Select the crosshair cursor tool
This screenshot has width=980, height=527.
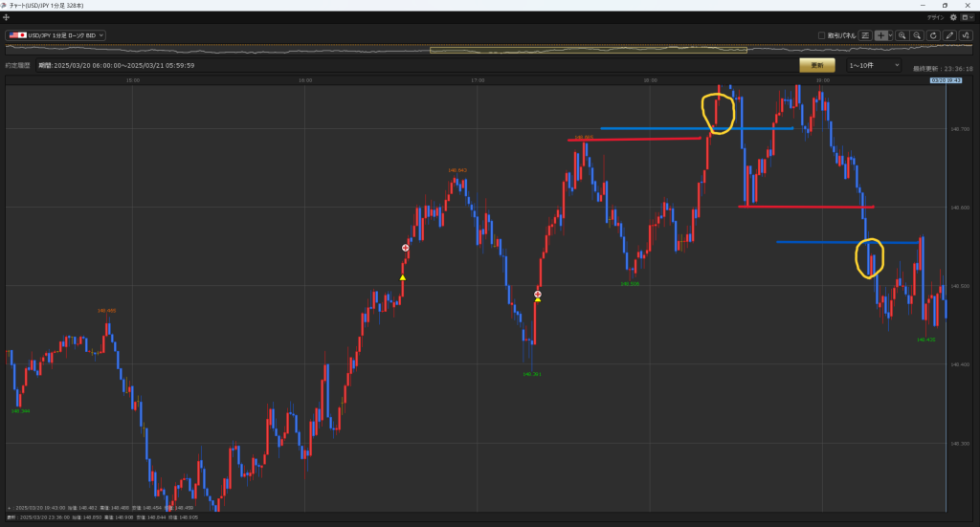(x=880, y=35)
